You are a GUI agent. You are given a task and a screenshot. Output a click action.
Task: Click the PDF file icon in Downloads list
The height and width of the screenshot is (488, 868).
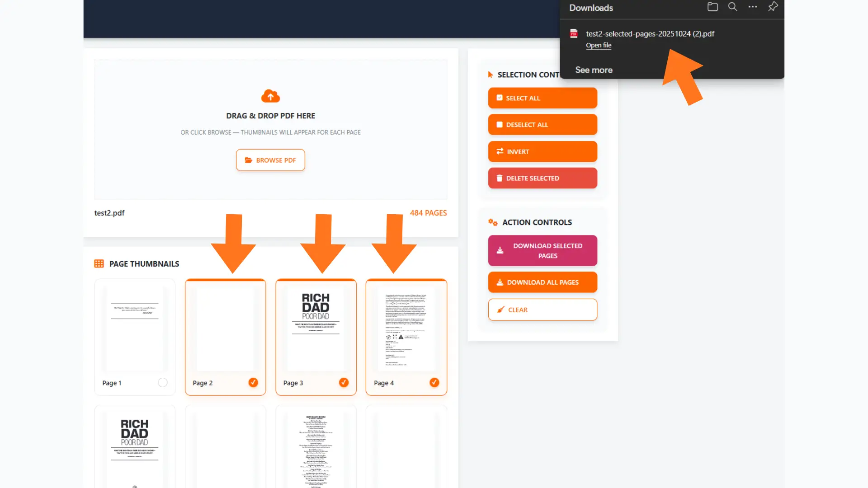[x=574, y=34]
